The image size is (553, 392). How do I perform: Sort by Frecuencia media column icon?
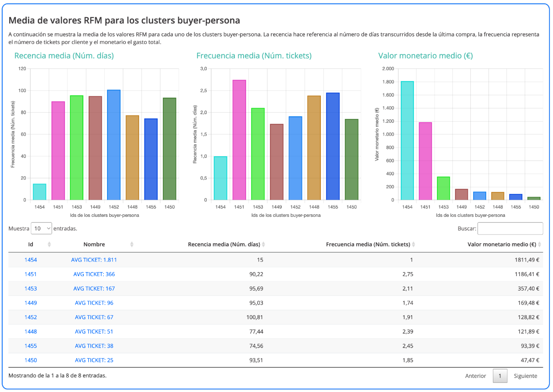[413, 245]
